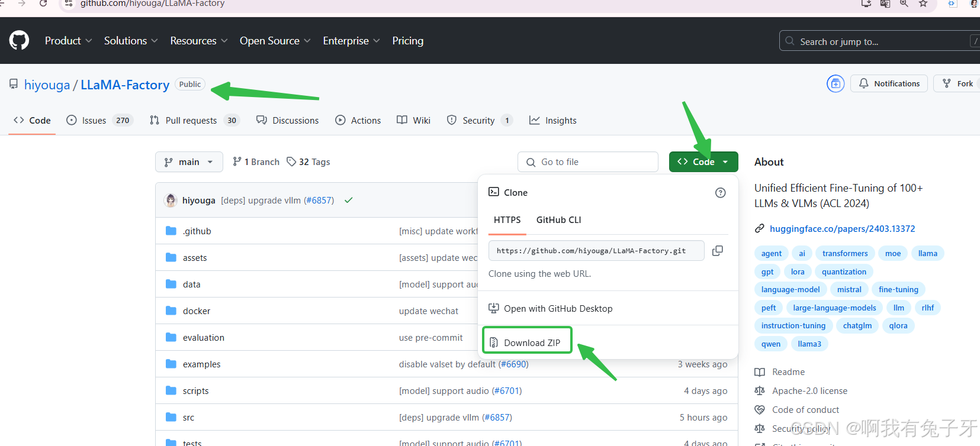Open the Code tab
Viewport: 980px width, 446px height.
[32, 120]
